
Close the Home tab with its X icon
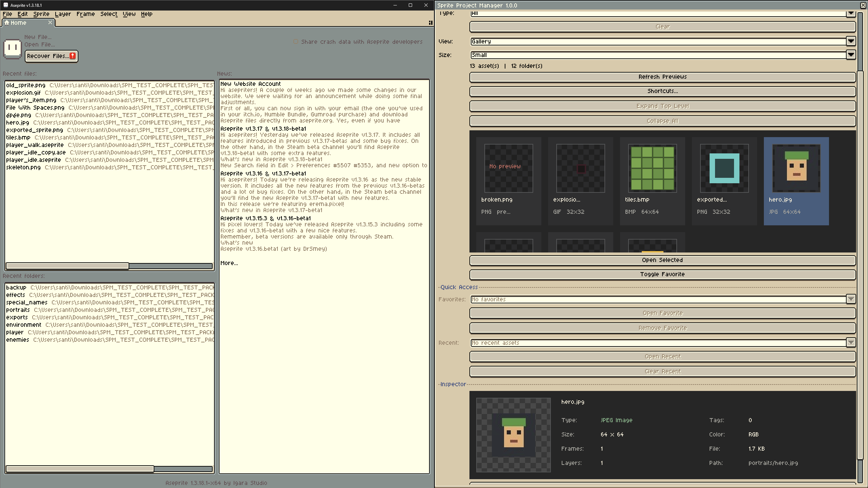tap(50, 22)
